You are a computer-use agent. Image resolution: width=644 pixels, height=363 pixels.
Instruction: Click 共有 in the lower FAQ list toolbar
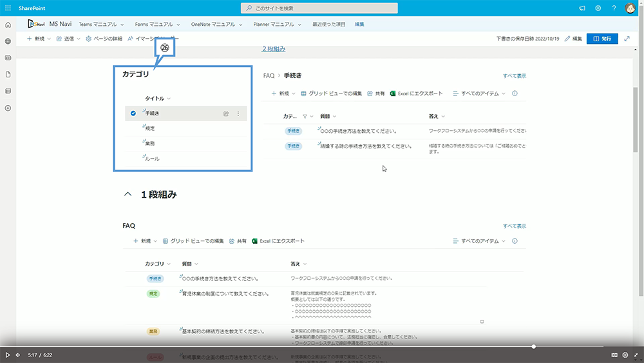pyautogui.click(x=238, y=241)
